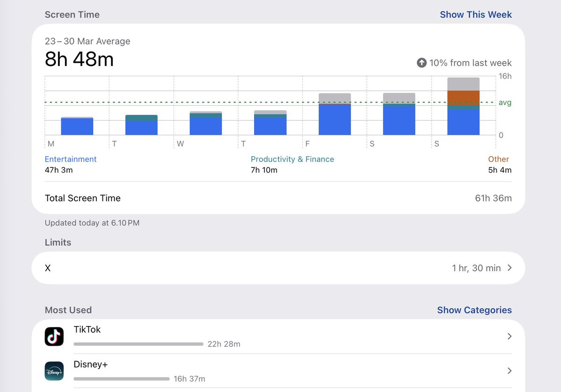Click the 23–30 Mar Average text
The width and height of the screenshot is (561, 392).
87,42
